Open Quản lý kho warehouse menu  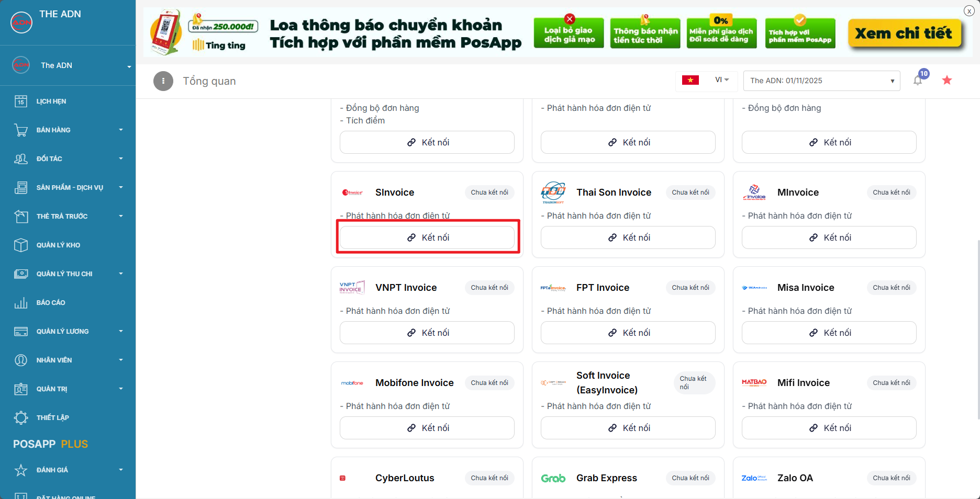click(58, 245)
